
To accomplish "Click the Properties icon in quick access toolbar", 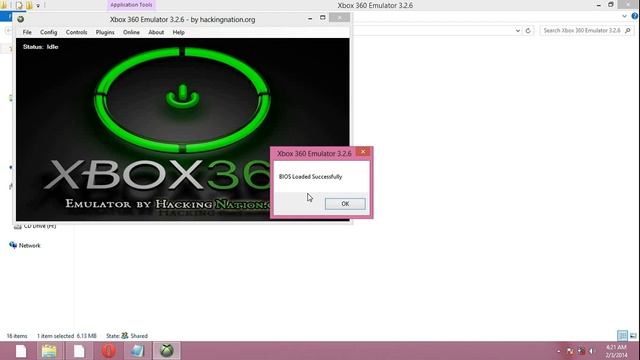I will point(19,5).
